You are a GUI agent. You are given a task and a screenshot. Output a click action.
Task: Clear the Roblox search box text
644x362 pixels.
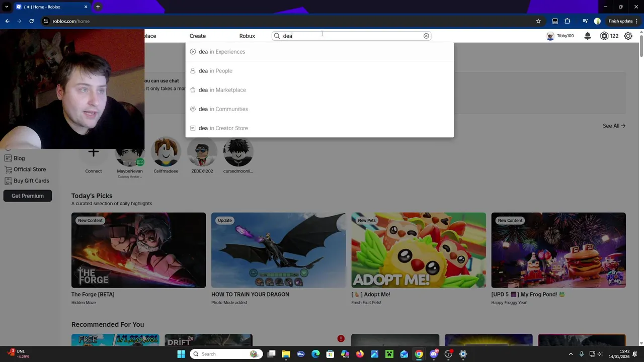click(426, 36)
